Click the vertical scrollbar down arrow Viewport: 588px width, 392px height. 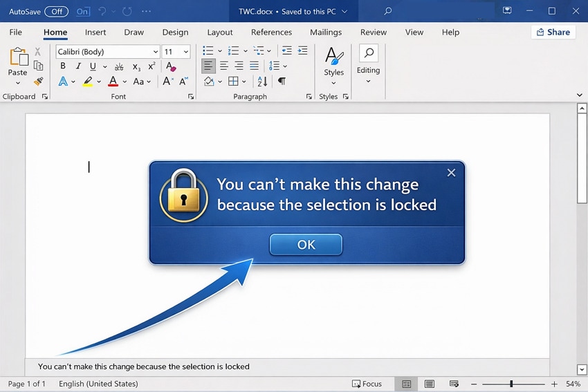tap(582, 369)
